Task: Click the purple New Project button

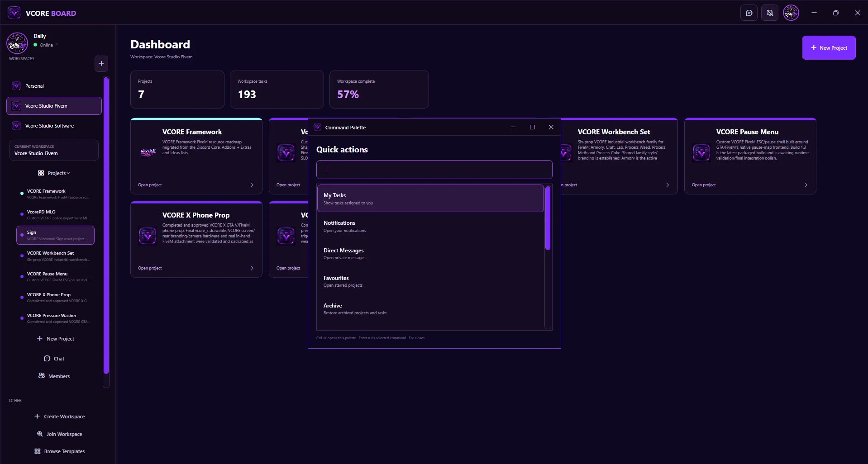Action: [829, 48]
